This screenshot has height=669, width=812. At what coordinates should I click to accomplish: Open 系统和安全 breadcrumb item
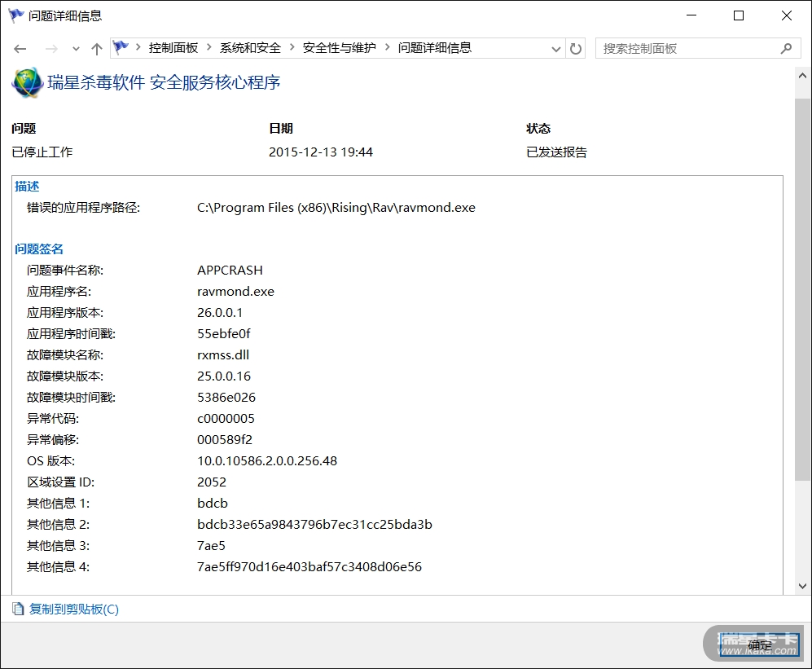[250, 48]
